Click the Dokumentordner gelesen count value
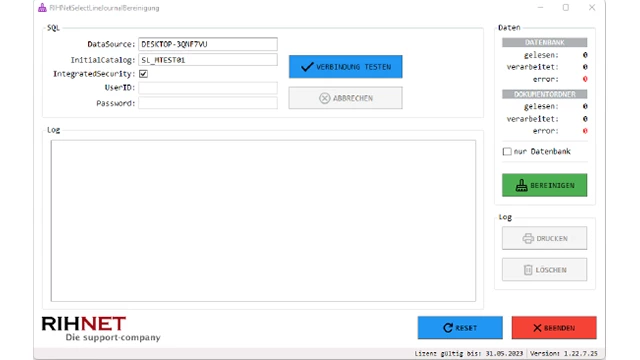The width and height of the screenshot is (640, 360). coord(585,107)
